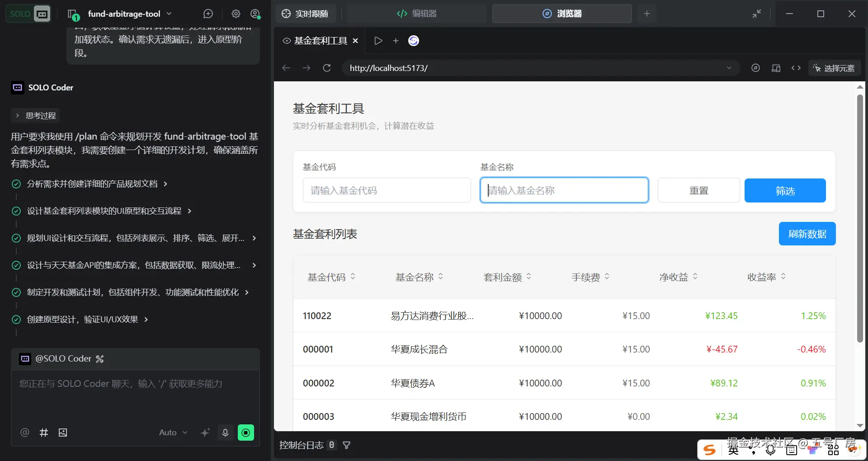Image resolution: width=868 pixels, height=461 pixels.
Task: Click the Sogou input method S icon
Action: [710, 450]
